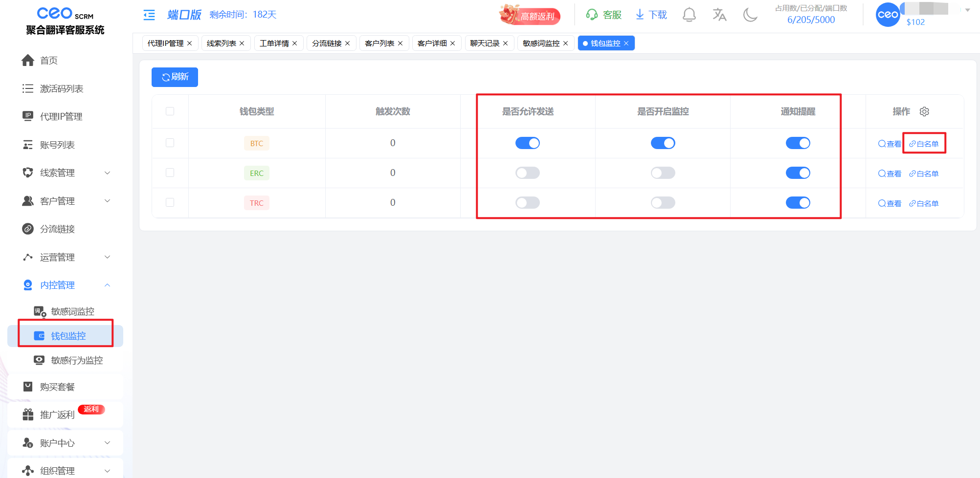980x478 pixels.
Task: Enable ERC 是否开启监控 switch
Action: 663,173
